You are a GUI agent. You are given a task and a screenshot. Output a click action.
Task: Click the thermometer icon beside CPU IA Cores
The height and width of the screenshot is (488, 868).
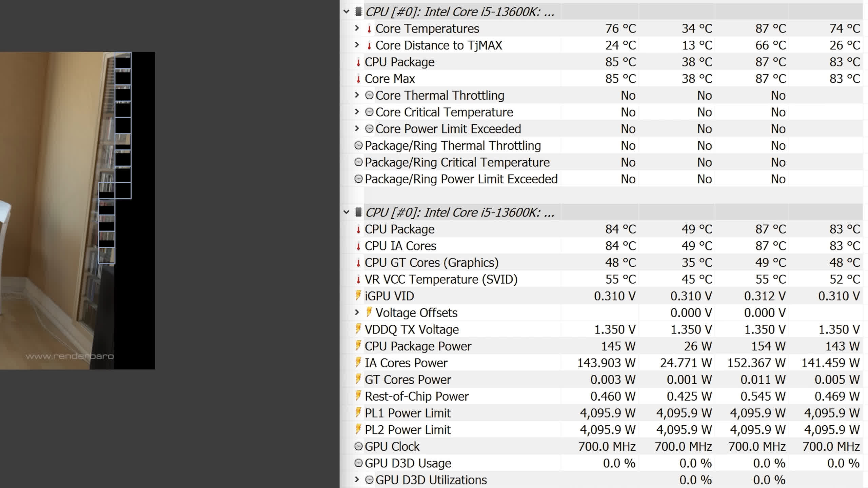(358, 246)
